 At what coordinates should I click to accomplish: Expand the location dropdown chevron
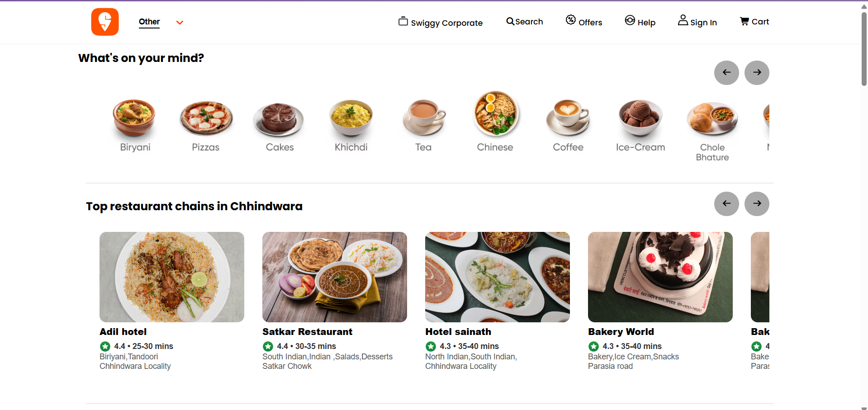pos(180,22)
